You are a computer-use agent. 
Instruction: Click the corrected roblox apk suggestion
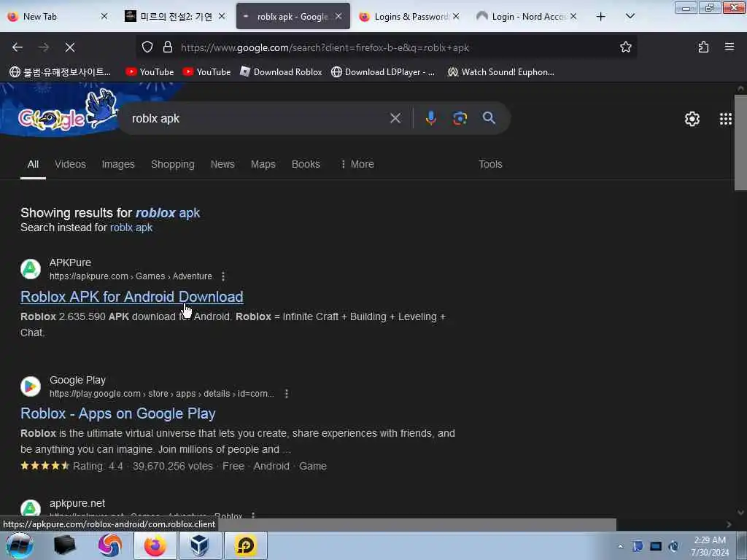168,213
